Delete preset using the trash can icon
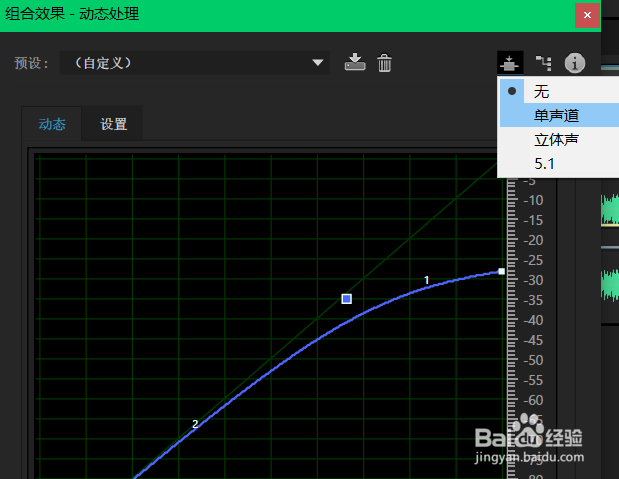619x479 pixels. pyautogui.click(x=384, y=63)
